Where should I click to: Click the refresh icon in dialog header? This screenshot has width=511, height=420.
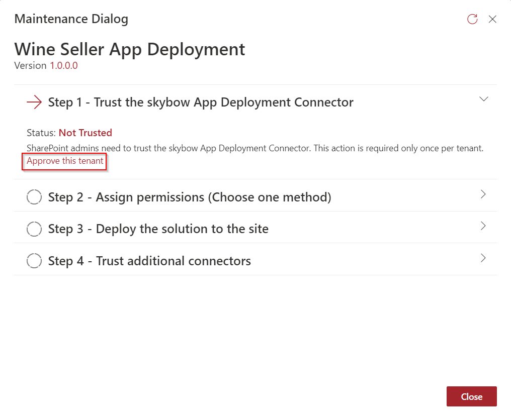pyautogui.click(x=472, y=19)
